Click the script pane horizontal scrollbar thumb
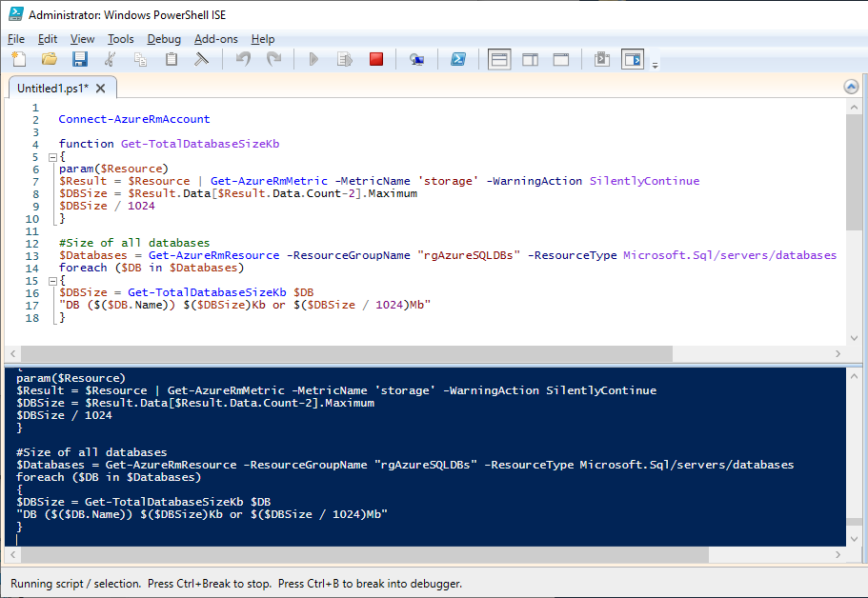This screenshot has width=868, height=598. (x=347, y=353)
